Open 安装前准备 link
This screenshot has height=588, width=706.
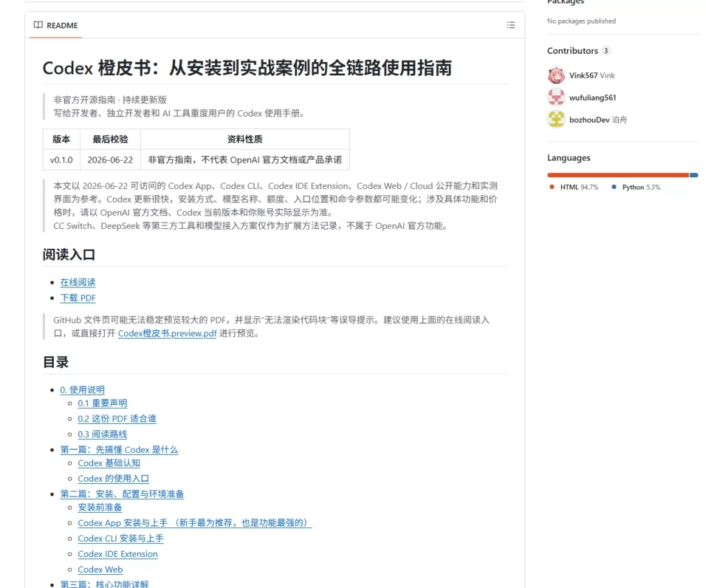click(x=100, y=507)
